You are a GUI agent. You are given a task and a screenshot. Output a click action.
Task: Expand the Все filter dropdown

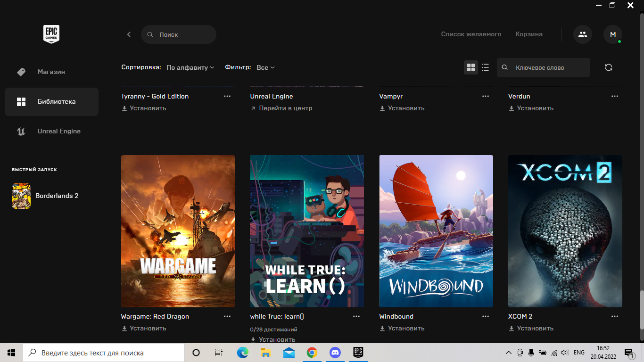[x=265, y=67]
